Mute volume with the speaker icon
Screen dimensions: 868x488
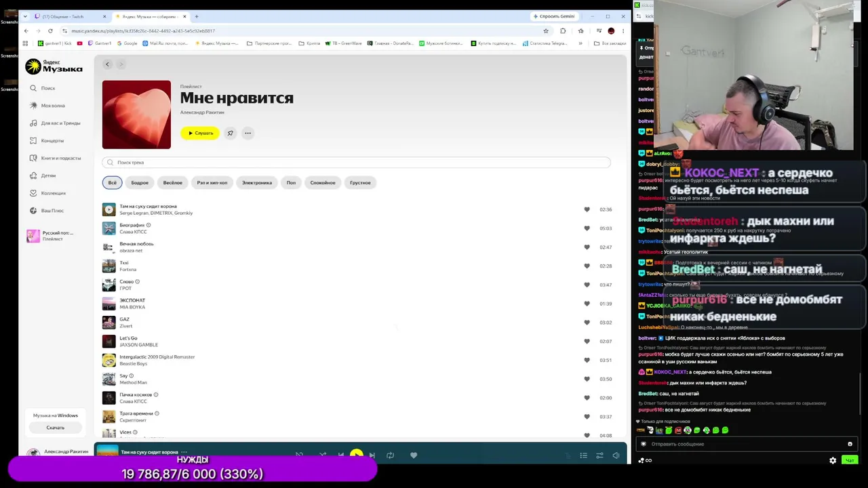coord(616,455)
